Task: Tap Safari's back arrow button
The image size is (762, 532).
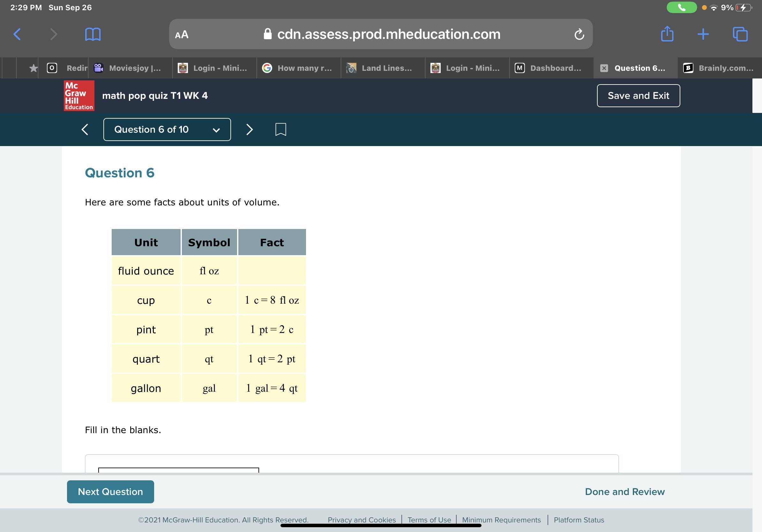Action: (x=17, y=34)
